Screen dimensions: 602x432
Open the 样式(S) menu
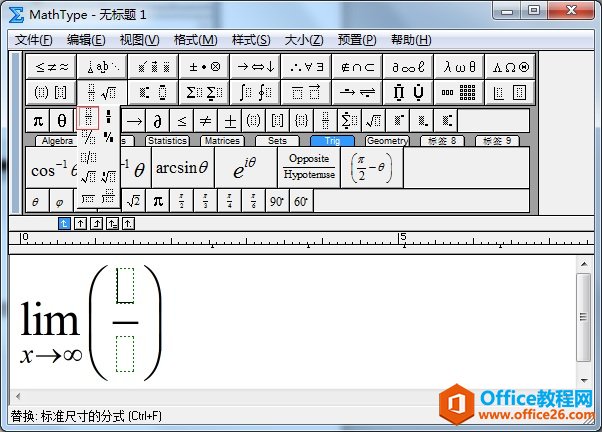251,40
